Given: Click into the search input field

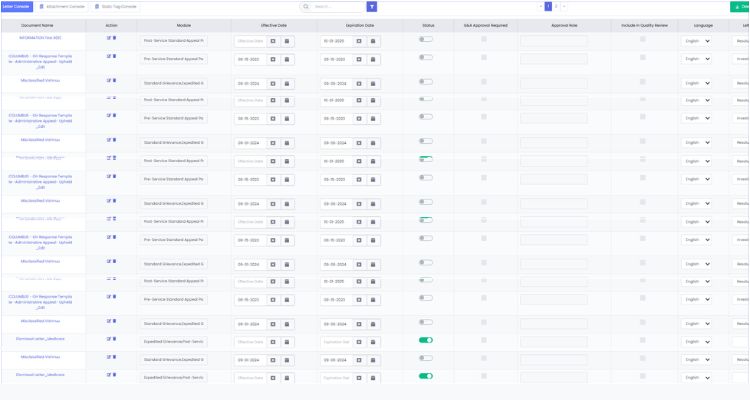Looking at the screenshot, I should coord(338,7).
